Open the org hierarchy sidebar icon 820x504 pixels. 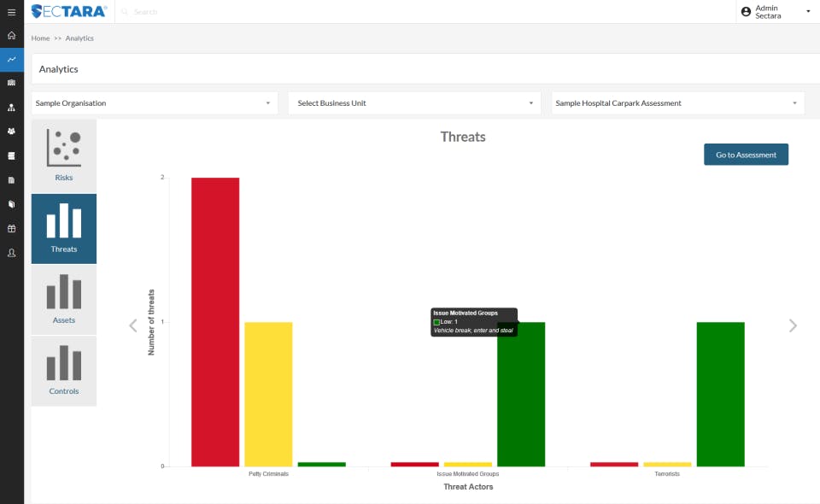tap(11, 107)
